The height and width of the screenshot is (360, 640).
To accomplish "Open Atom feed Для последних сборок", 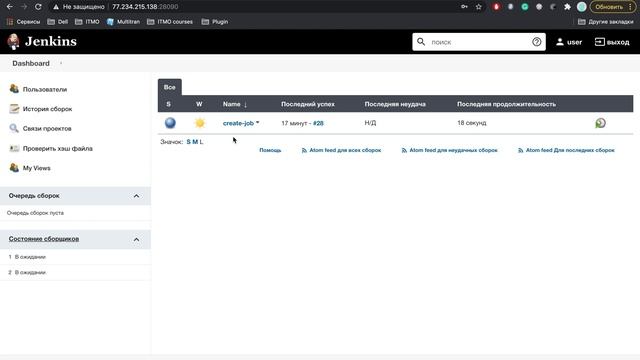I will [570, 150].
